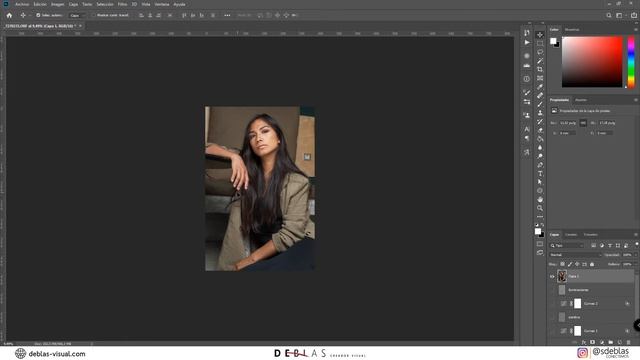
Task: Toggle link width and height button
Action: [x=583, y=123]
